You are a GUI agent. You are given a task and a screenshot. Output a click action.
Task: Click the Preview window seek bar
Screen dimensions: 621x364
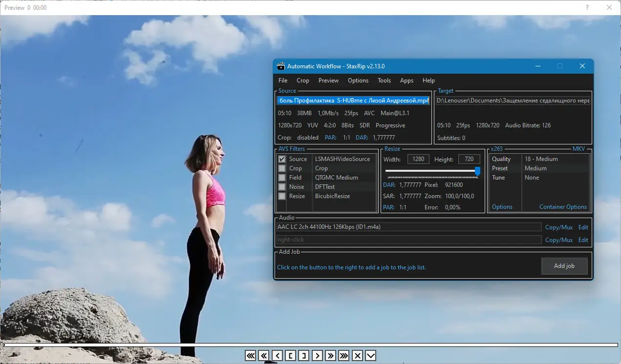310,345
